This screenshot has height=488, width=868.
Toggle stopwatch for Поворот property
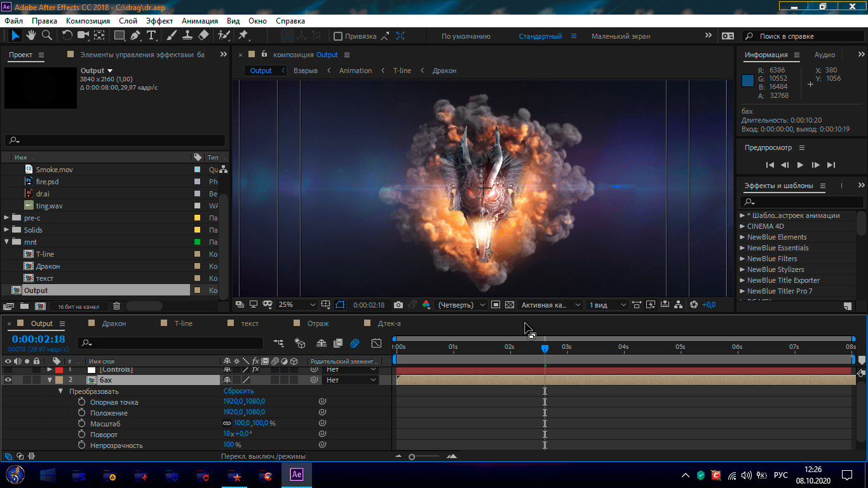[81, 435]
